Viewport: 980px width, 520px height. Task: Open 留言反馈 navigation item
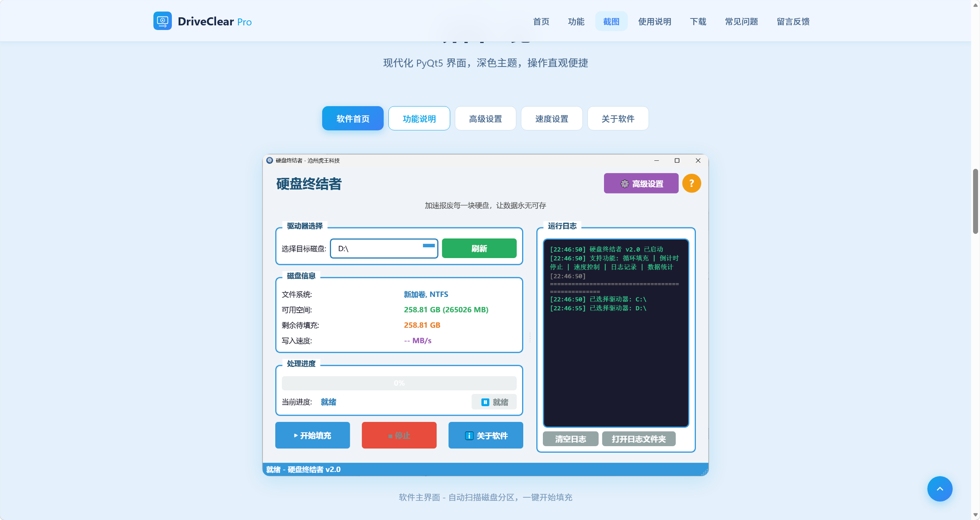click(793, 22)
